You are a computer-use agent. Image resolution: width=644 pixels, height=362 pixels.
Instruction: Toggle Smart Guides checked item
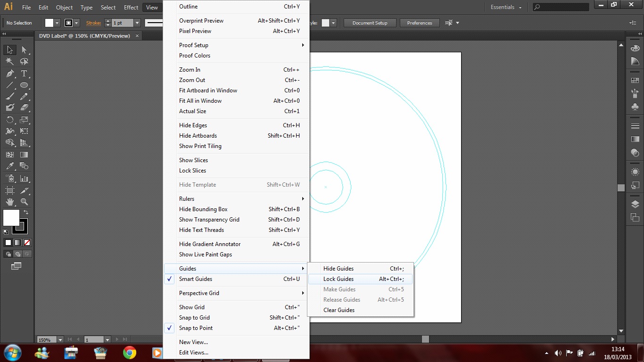tap(237, 279)
